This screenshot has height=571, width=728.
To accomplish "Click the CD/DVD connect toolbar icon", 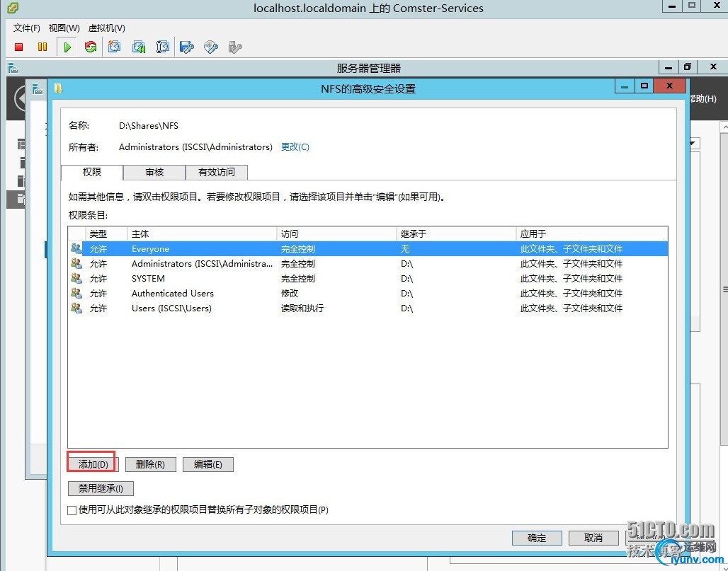I will pyautogui.click(x=211, y=47).
